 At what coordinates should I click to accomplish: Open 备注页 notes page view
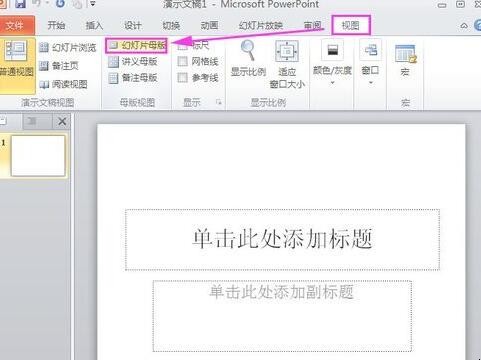pos(59,66)
